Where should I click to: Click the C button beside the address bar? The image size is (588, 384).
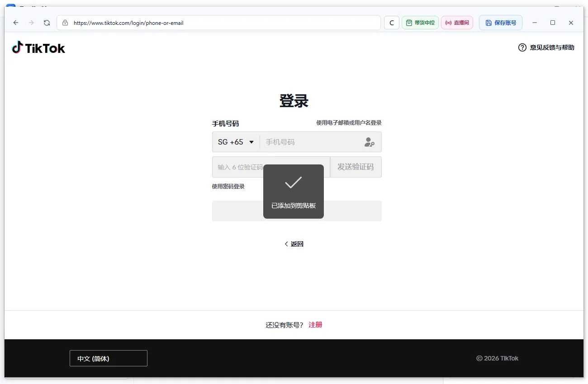(x=392, y=23)
